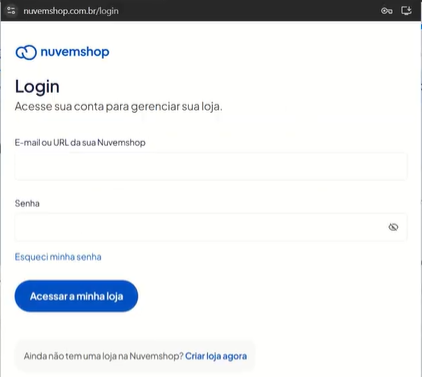This screenshot has width=422, height=377.
Task: Click Acessar a minha loja button
Action: 76,296
